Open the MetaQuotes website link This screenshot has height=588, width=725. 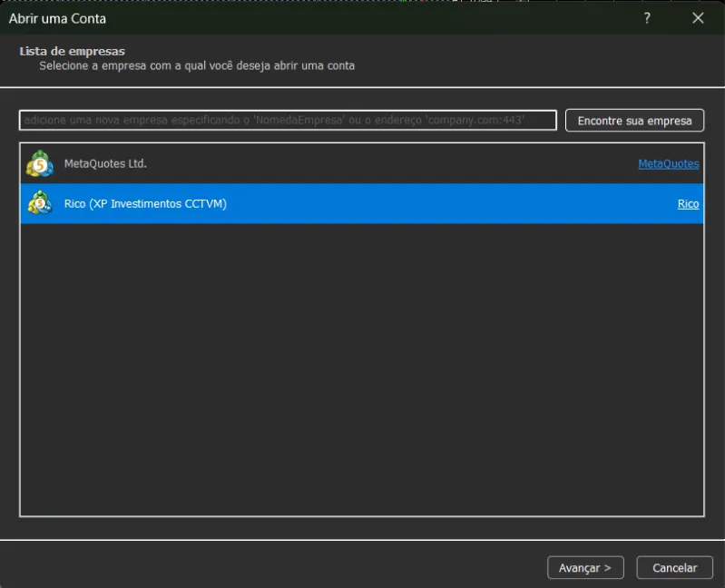tap(668, 163)
